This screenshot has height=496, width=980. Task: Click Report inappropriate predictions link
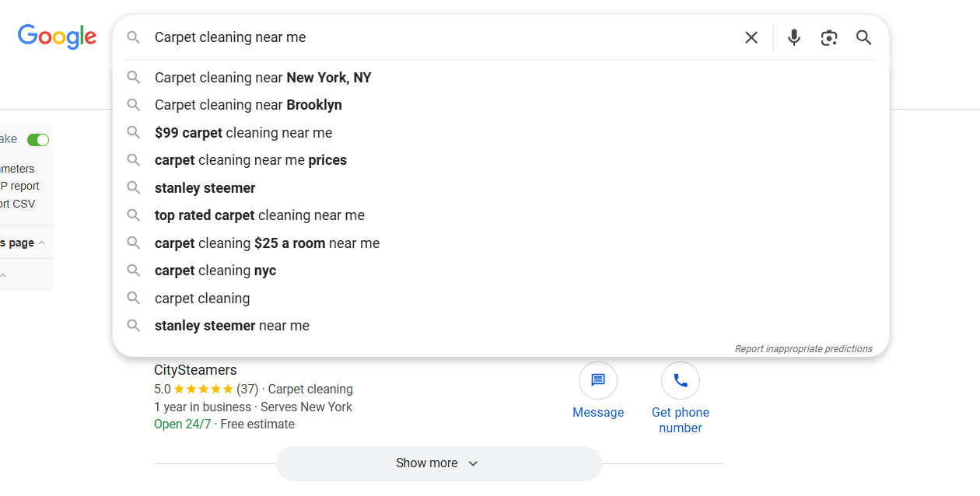click(x=803, y=349)
